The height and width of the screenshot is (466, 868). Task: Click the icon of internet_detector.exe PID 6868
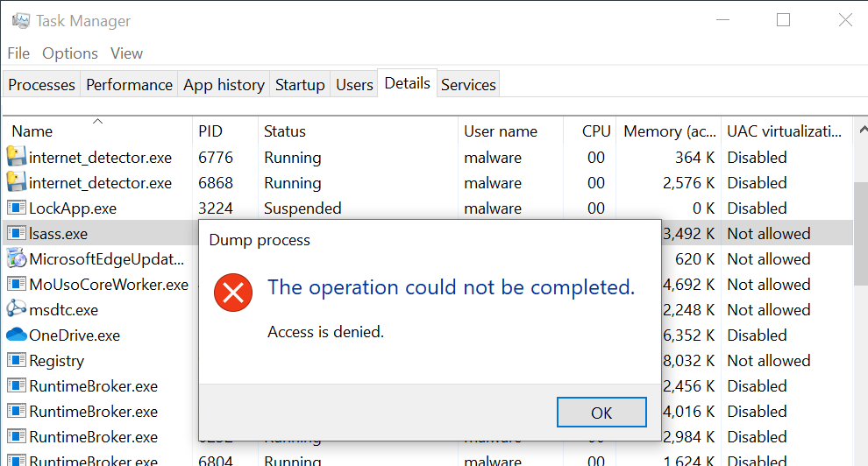pos(17,182)
